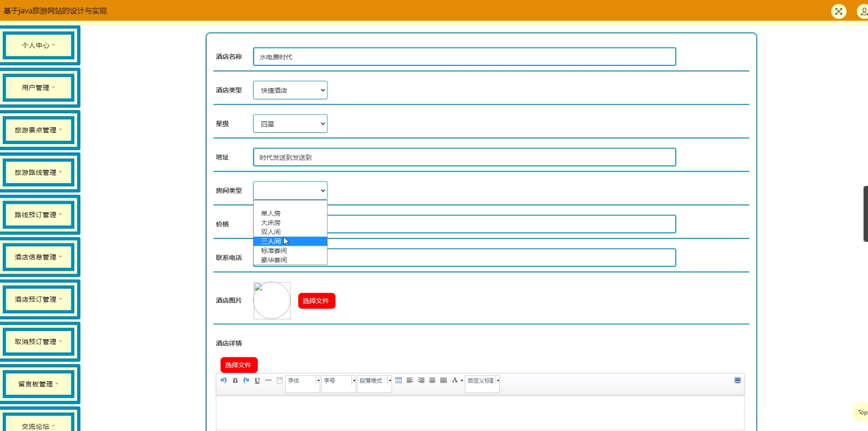Collapse the 房间类型 dropdown box

[290, 190]
